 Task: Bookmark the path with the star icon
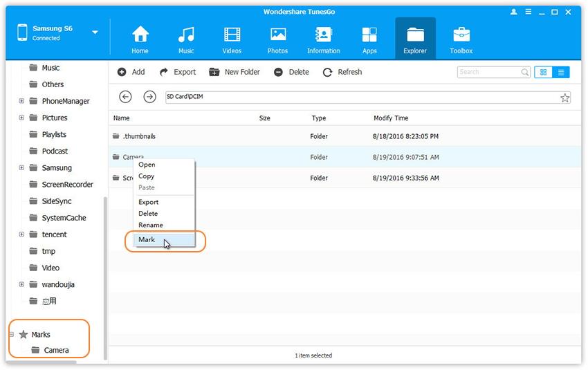pyautogui.click(x=564, y=98)
